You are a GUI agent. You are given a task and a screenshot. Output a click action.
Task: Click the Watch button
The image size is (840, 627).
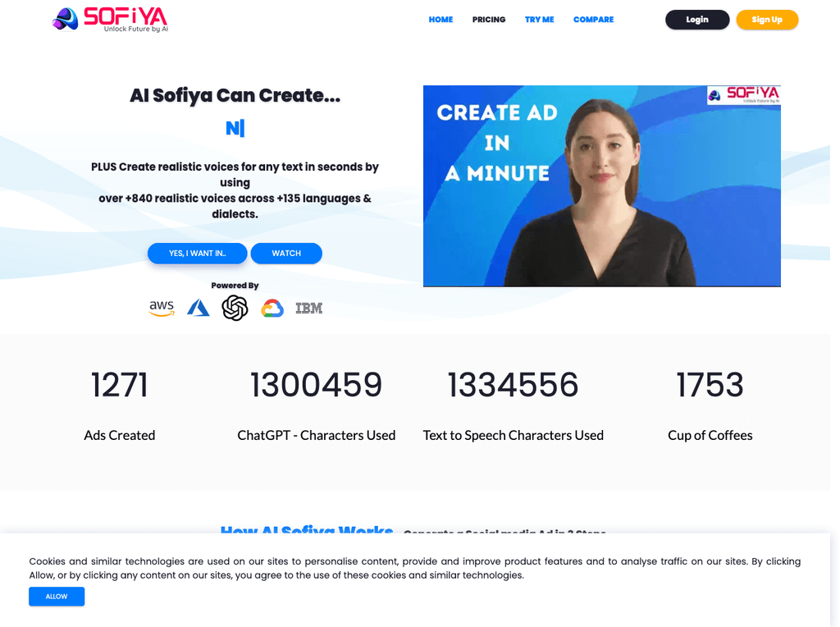[286, 254]
